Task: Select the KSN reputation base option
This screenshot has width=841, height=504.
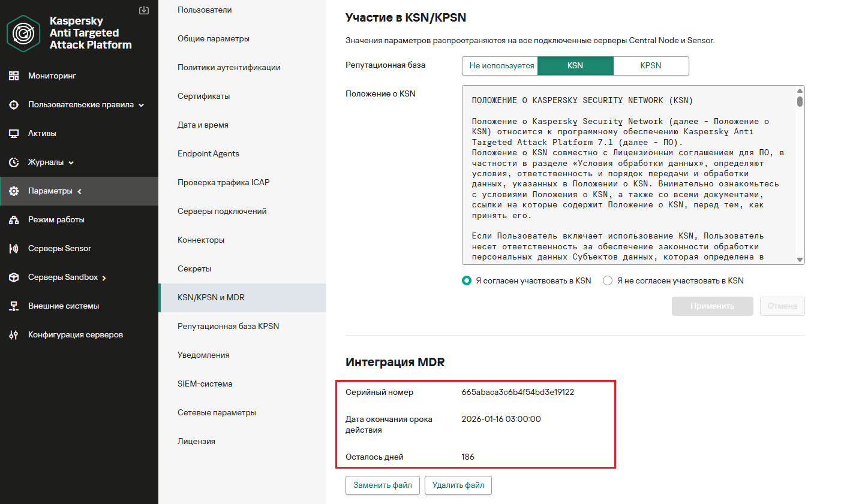Action: [575, 66]
